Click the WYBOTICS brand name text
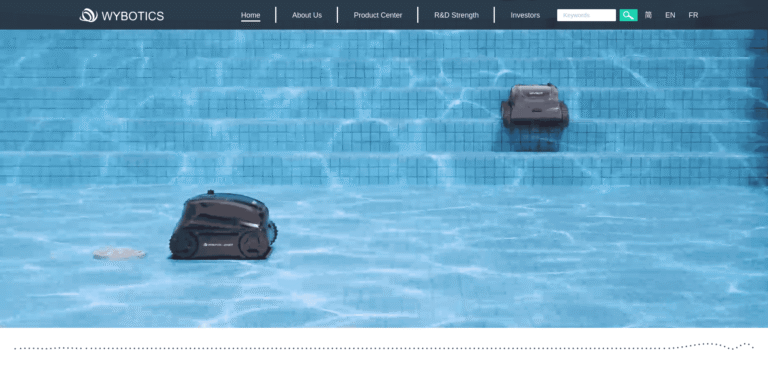This screenshot has height=379, width=768. [x=133, y=16]
